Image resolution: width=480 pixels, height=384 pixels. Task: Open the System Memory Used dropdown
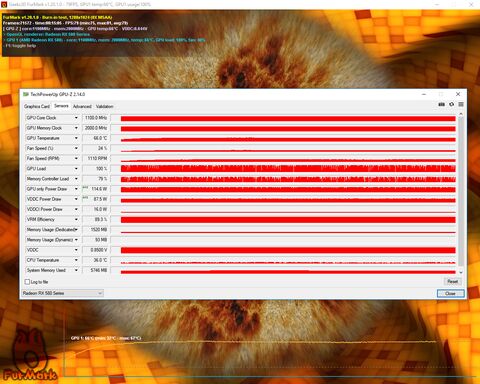(76, 270)
